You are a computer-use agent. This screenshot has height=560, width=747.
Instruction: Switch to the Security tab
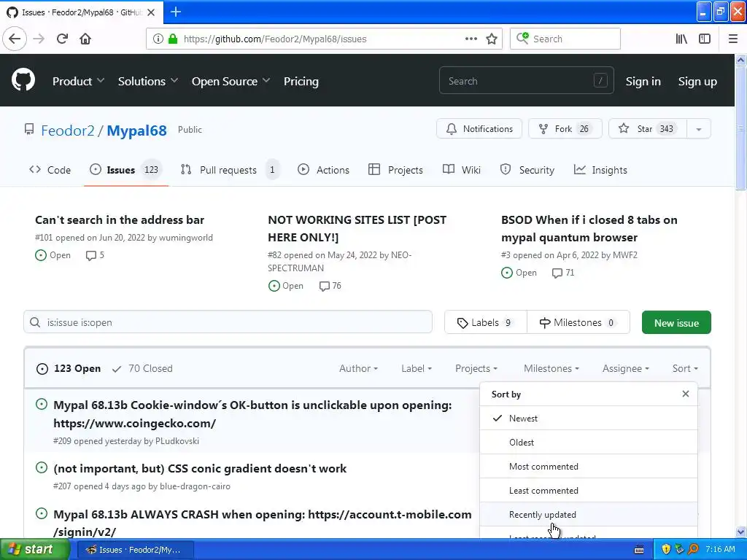pos(527,170)
